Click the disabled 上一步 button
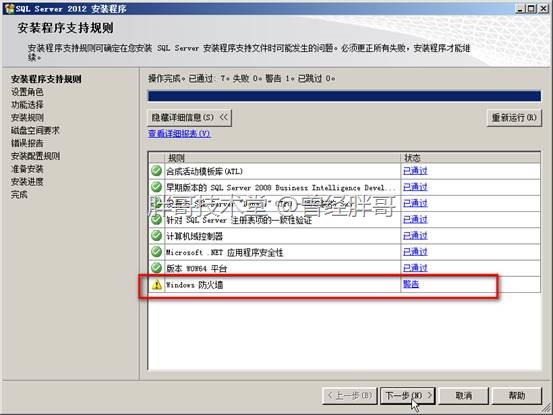The height and width of the screenshot is (415, 553). [350, 396]
